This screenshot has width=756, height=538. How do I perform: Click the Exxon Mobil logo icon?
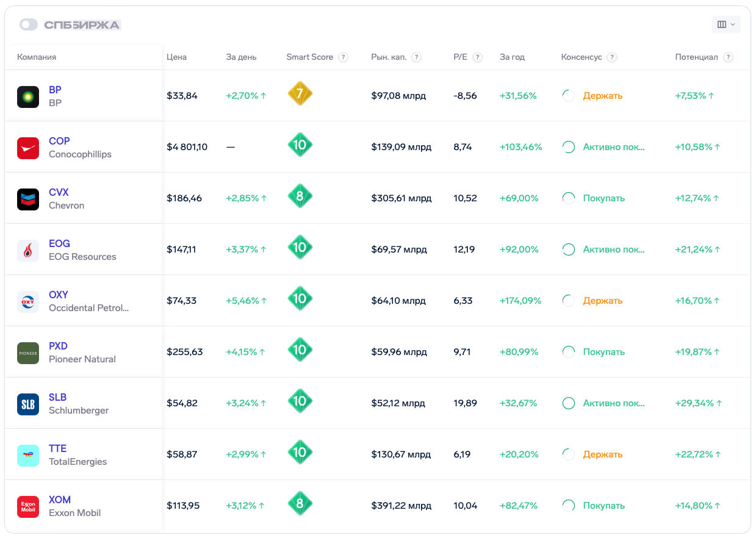[28, 506]
